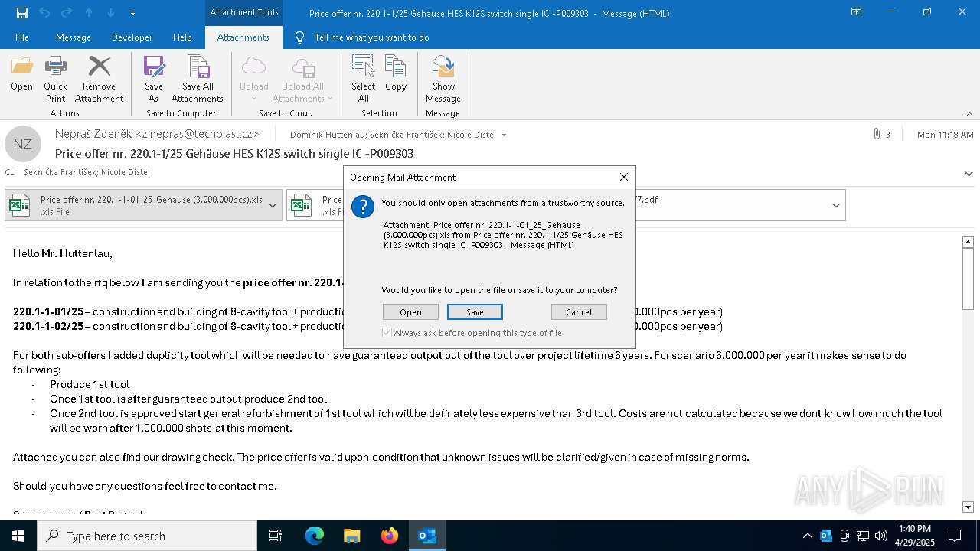Click the Cc recipient Nicole Distel
The image size is (980, 551).
click(x=125, y=173)
